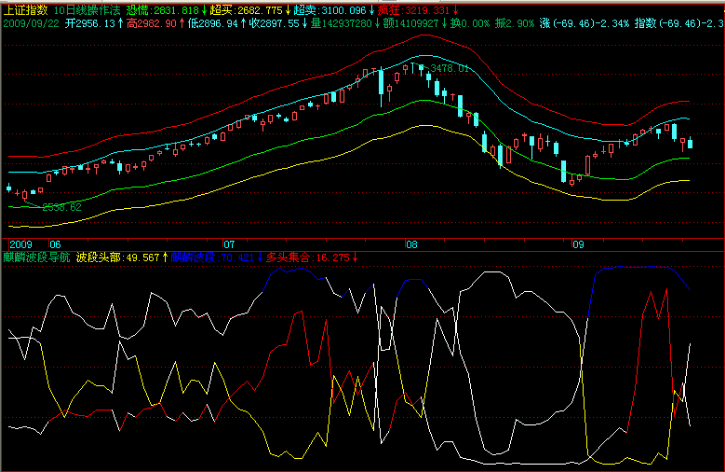Click the date 2009/09/22

coord(31,23)
